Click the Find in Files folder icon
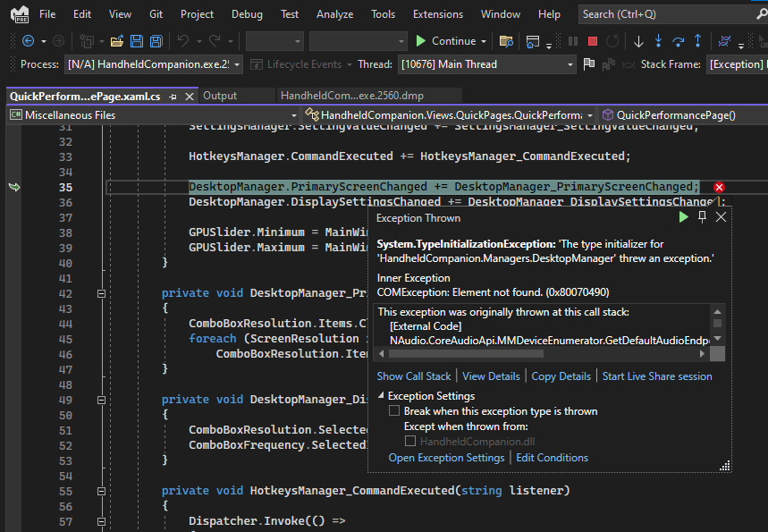 pyautogui.click(x=506, y=41)
